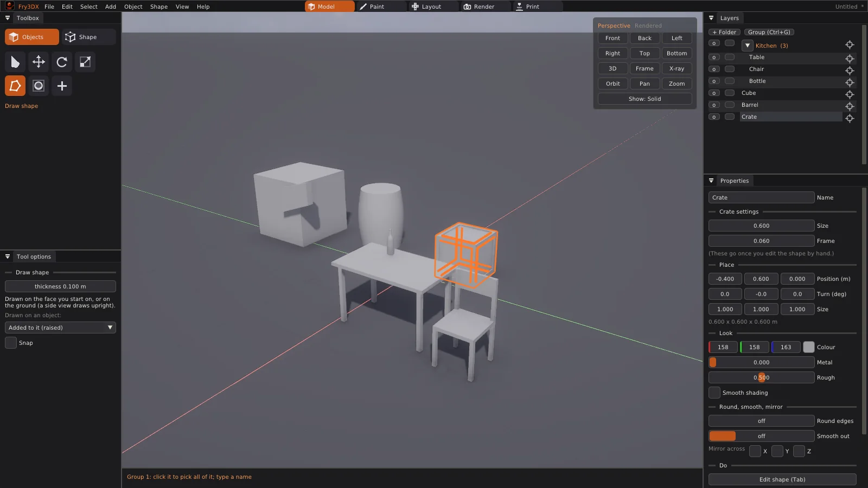This screenshot has width=868, height=488.
Task: Enable the Snap checkbox
Action: tap(11, 343)
